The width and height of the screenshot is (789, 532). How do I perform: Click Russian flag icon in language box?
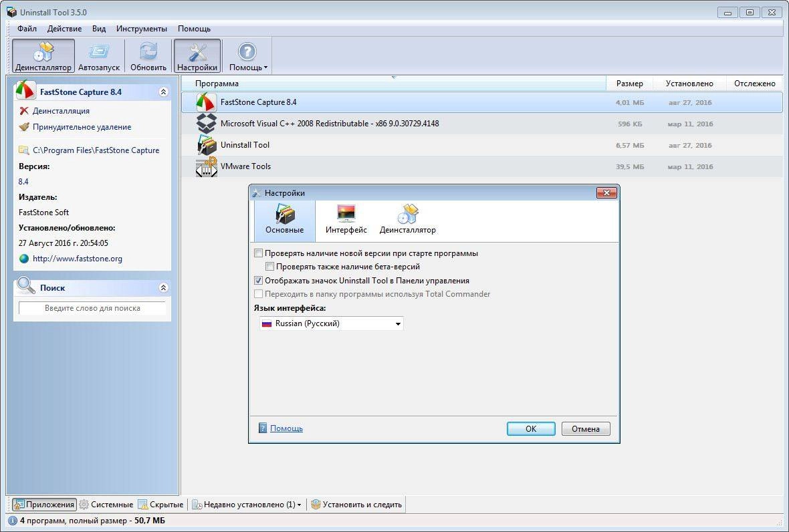coord(267,324)
